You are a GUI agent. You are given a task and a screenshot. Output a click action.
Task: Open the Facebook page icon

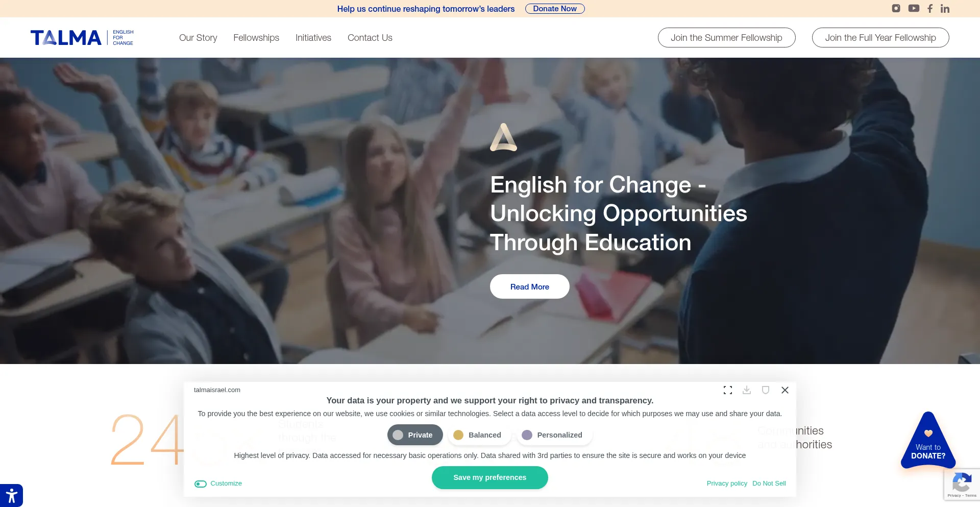[x=930, y=9]
